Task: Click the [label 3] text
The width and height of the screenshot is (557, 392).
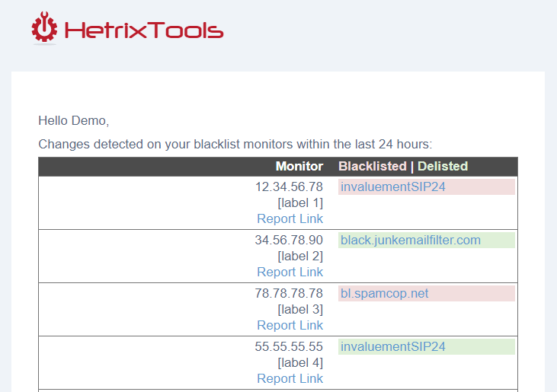Action: pos(300,309)
